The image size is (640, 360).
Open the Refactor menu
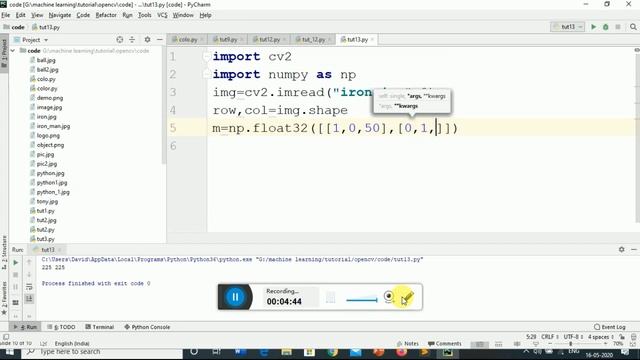pos(106,15)
